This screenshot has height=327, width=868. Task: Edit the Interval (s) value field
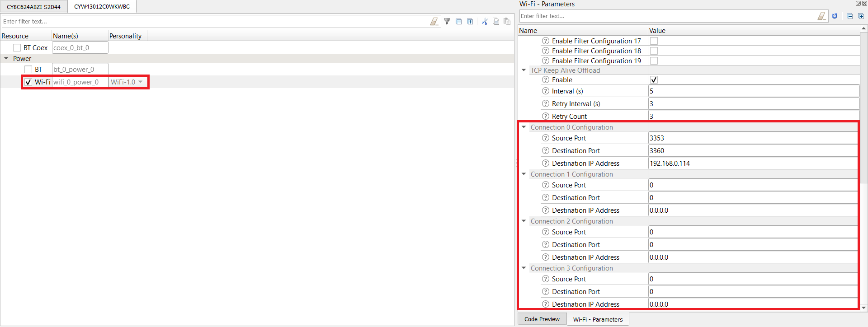click(754, 91)
